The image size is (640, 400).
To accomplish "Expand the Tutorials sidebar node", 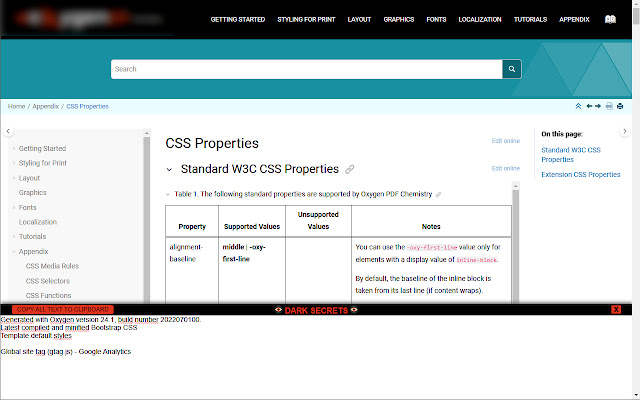I will 13,236.
